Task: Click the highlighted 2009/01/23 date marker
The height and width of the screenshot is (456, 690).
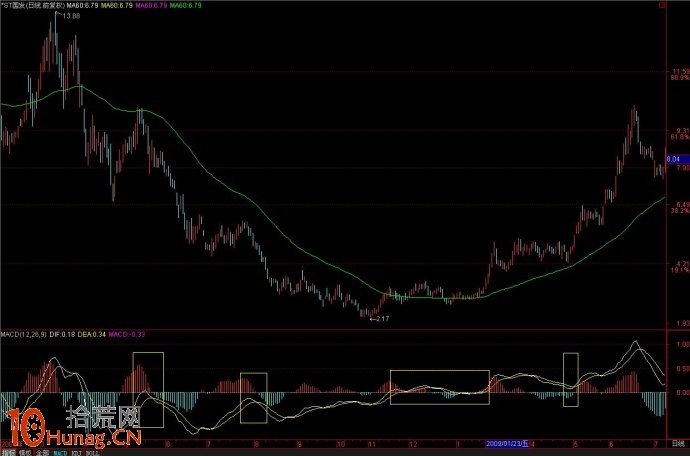Action: pyautogui.click(x=508, y=443)
